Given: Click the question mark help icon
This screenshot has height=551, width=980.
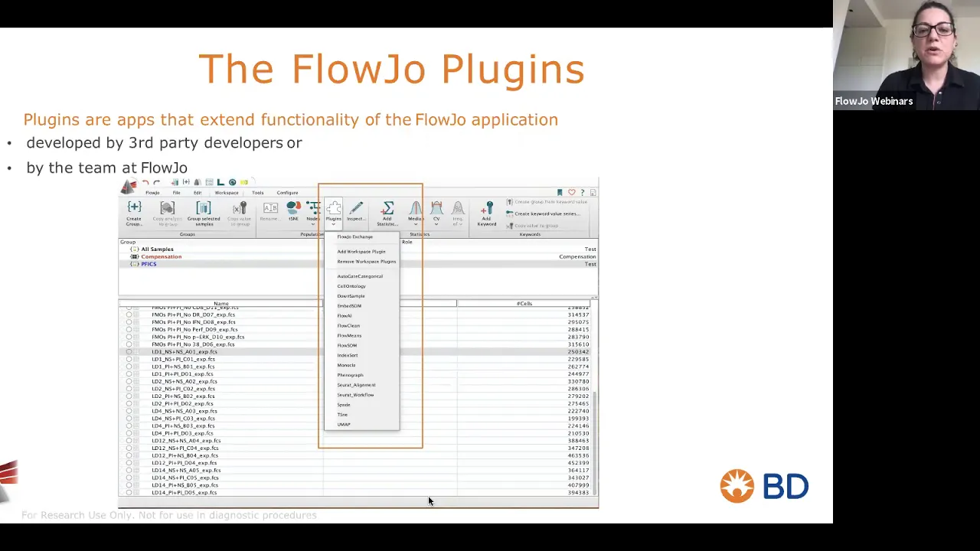Looking at the screenshot, I should coord(582,192).
